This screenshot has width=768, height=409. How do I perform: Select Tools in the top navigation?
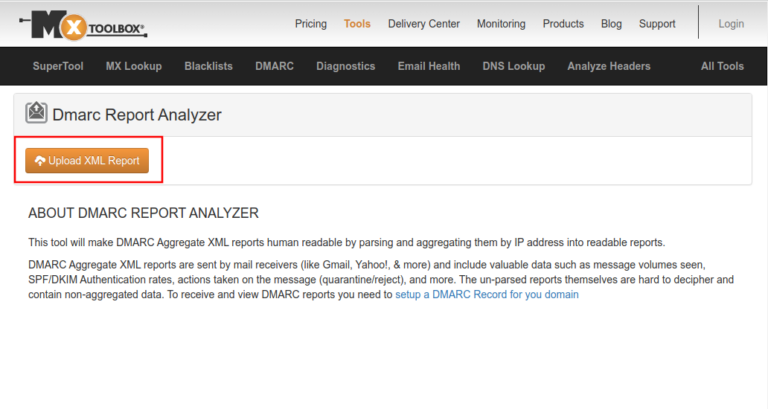coord(357,24)
